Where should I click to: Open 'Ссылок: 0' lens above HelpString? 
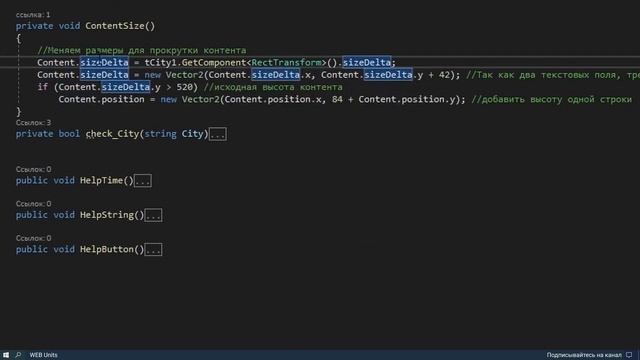pos(33,204)
